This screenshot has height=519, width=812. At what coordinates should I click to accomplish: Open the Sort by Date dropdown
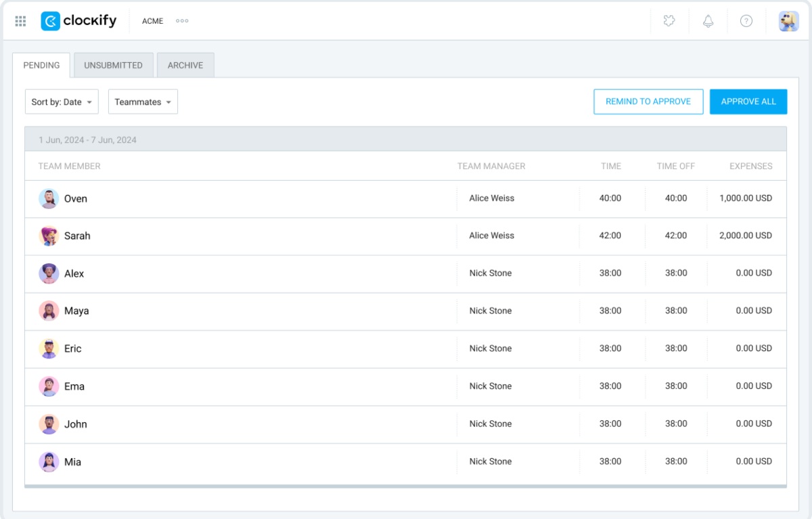click(62, 101)
